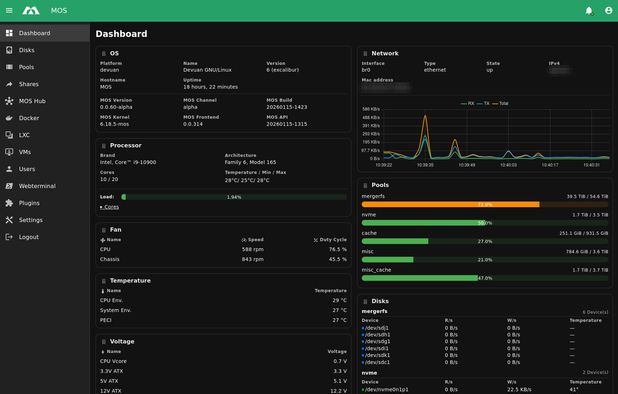Image resolution: width=618 pixels, height=394 pixels.
Task: Click the VMs monitor icon
Action: (9, 152)
